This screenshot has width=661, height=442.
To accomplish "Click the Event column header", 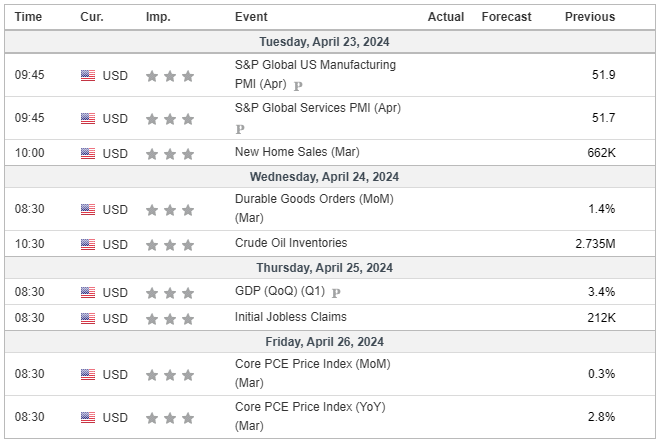I will pos(251,17).
